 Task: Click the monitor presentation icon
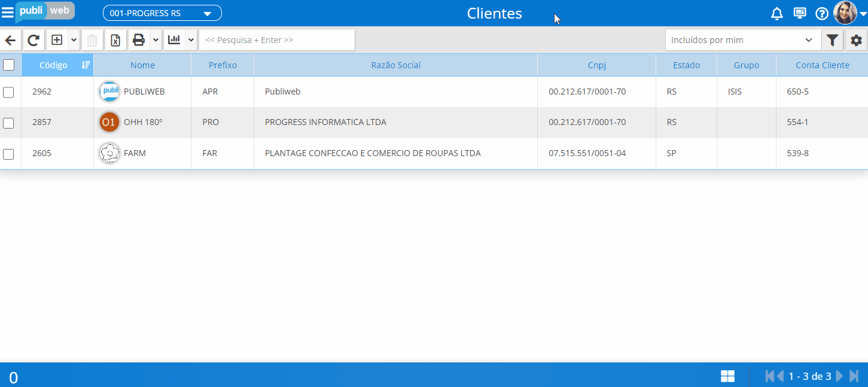800,13
